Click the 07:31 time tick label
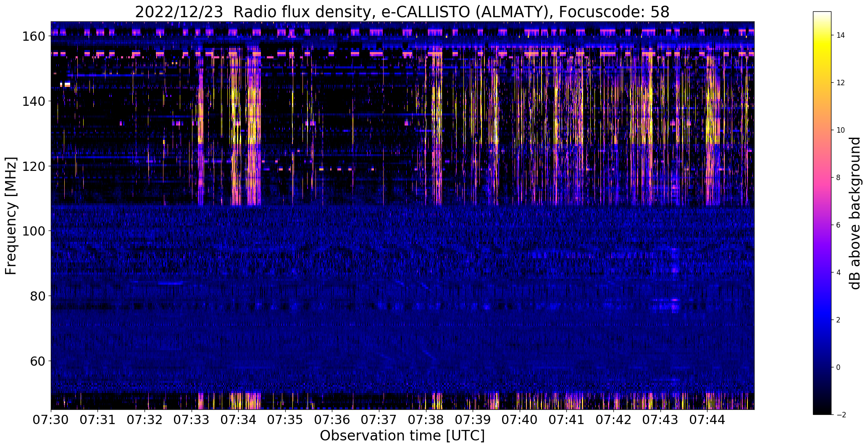Image resolution: width=868 pixels, height=448 pixels. (98, 419)
